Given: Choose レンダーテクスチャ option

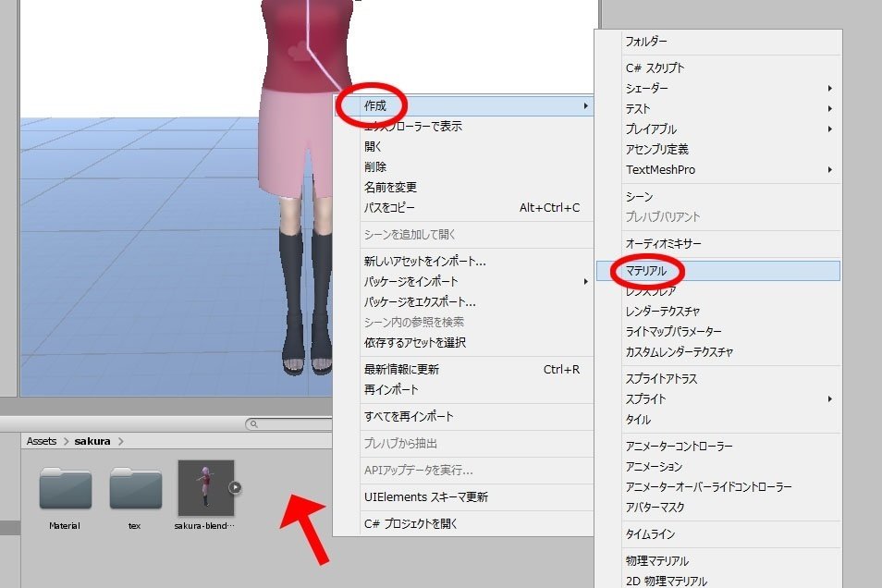Looking at the screenshot, I should 717,312.
